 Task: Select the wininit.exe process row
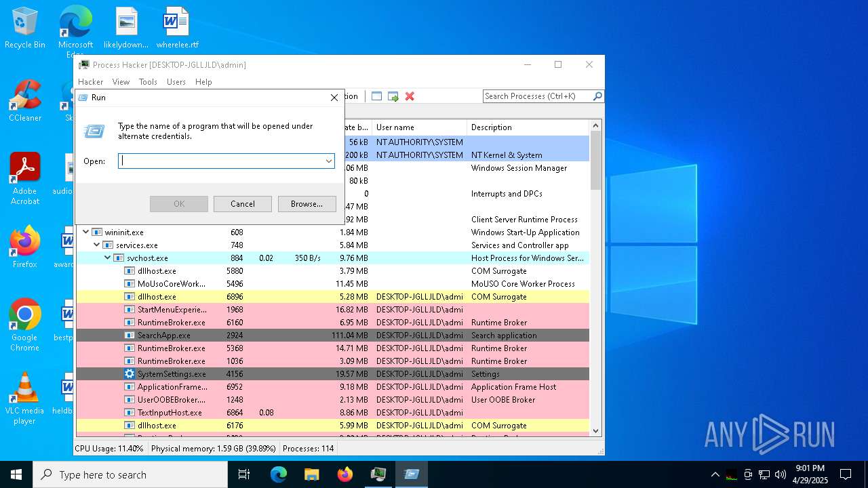coord(332,232)
